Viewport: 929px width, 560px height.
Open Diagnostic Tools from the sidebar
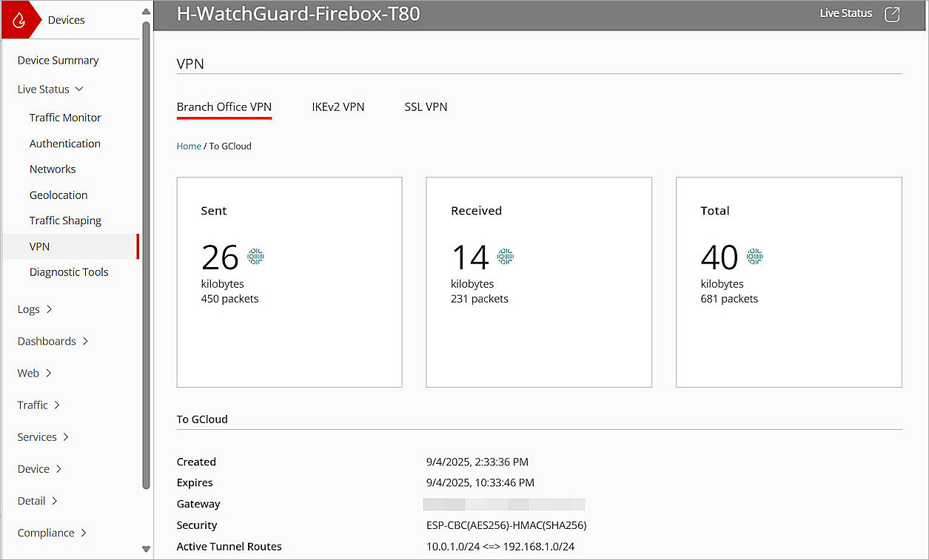68,271
